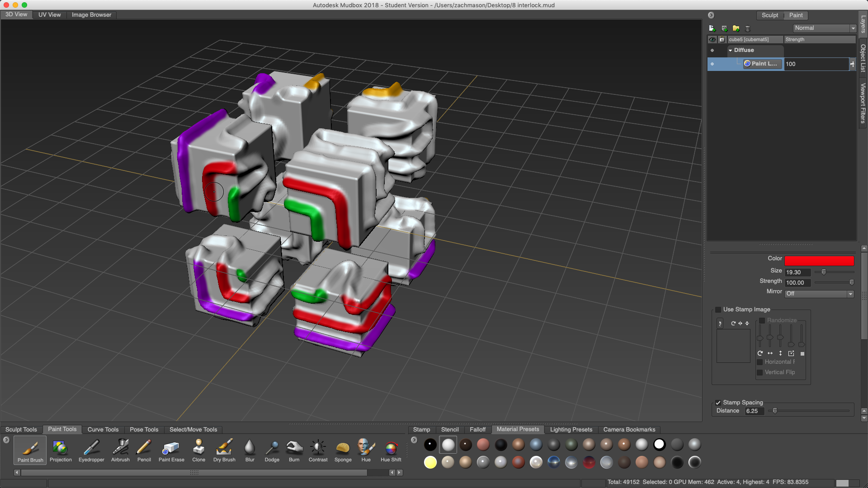The image size is (868, 488).
Task: Choose the Paint Erase tool
Action: pos(171,450)
